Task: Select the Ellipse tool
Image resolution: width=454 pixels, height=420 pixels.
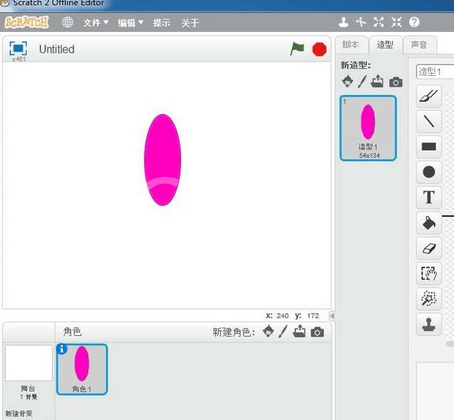Action: point(429,172)
